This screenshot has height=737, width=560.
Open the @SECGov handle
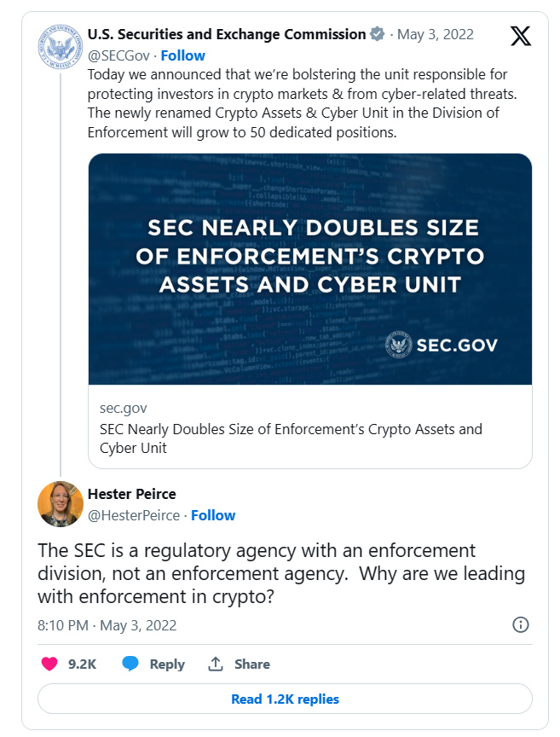(118, 55)
